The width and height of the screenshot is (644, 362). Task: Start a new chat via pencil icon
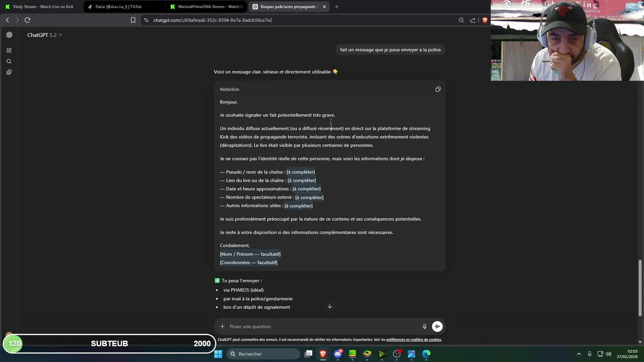(9, 50)
